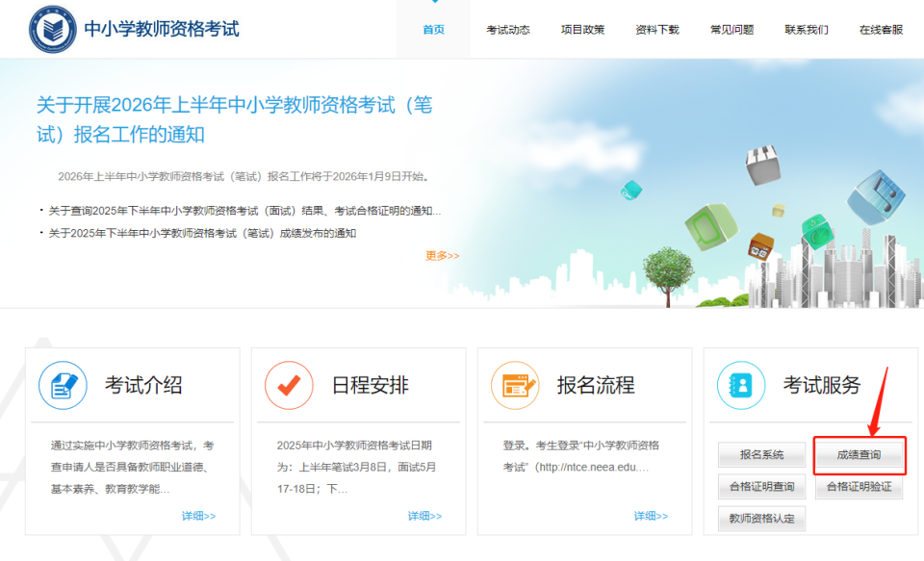The width and height of the screenshot is (924, 561).
Task: Open the 项目政策 menu item
Action: (x=582, y=29)
